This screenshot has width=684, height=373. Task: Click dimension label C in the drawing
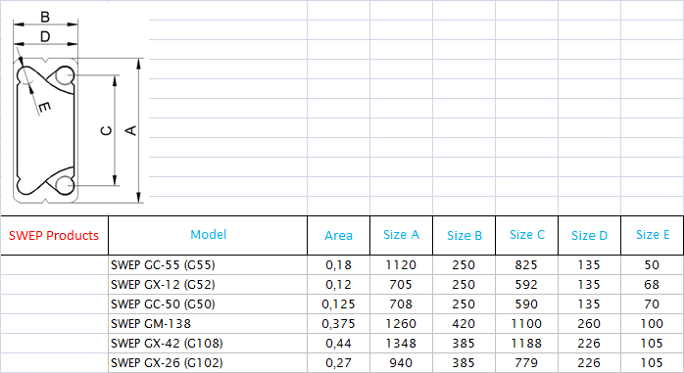106,130
